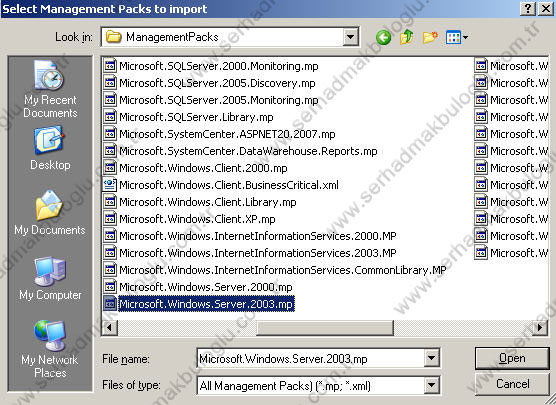Click the horizontal scrollbar thumb
This screenshot has height=405, width=556.
click(325, 327)
